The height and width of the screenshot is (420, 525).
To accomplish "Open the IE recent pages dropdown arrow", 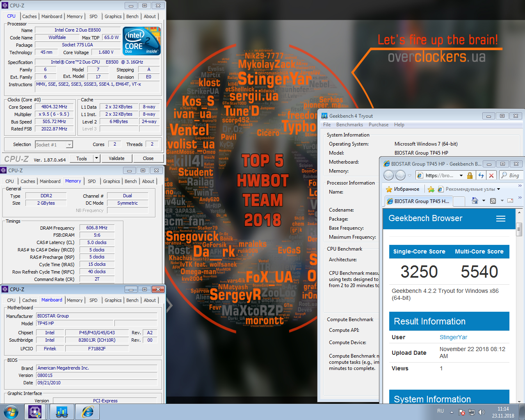I will click(x=409, y=176).
